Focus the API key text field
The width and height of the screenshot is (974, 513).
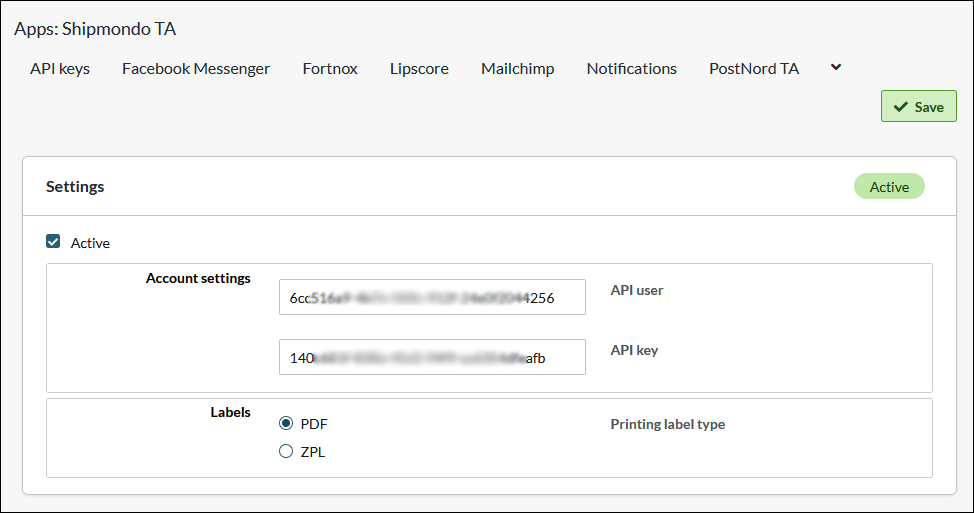[x=432, y=357]
